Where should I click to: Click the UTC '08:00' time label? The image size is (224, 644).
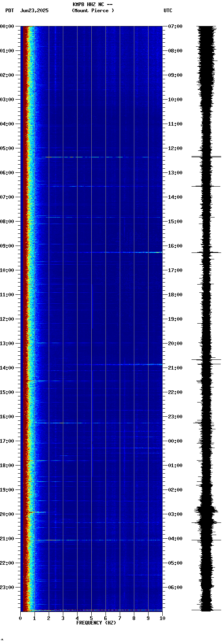click(175, 51)
